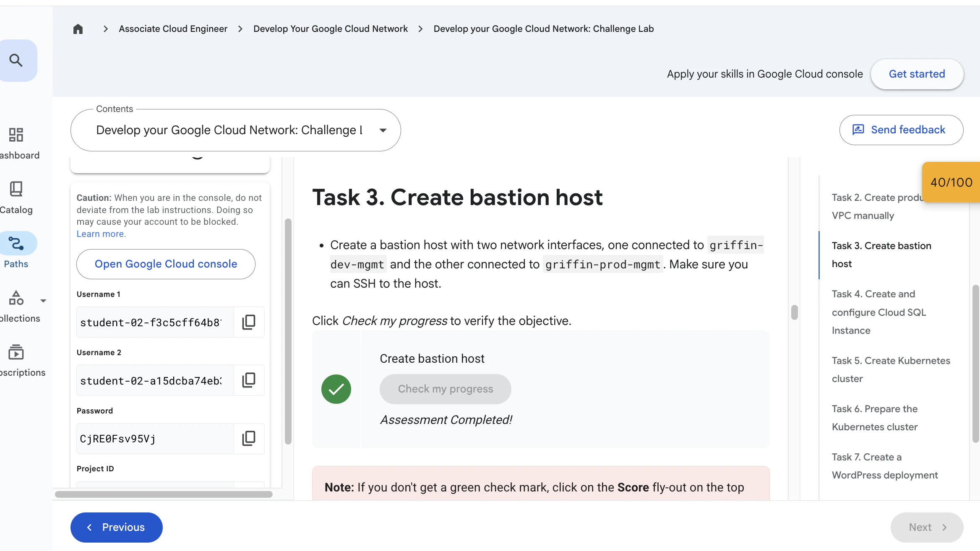Select the Paths sidebar icon
Viewport: 980px width, 551px height.
pos(17,243)
